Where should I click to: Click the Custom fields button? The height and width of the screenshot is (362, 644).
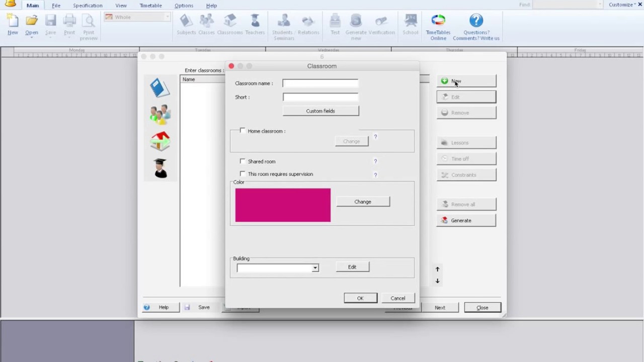pyautogui.click(x=320, y=111)
